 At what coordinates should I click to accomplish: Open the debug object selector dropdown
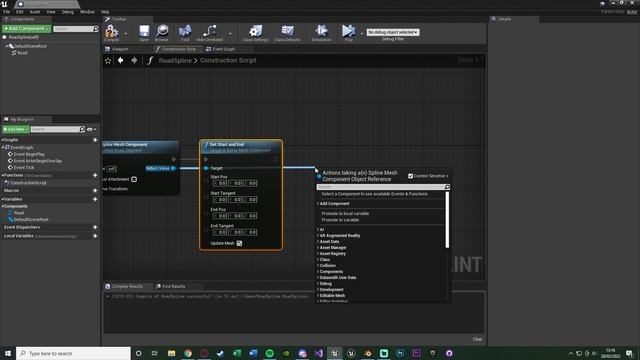(x=393, y=32)
